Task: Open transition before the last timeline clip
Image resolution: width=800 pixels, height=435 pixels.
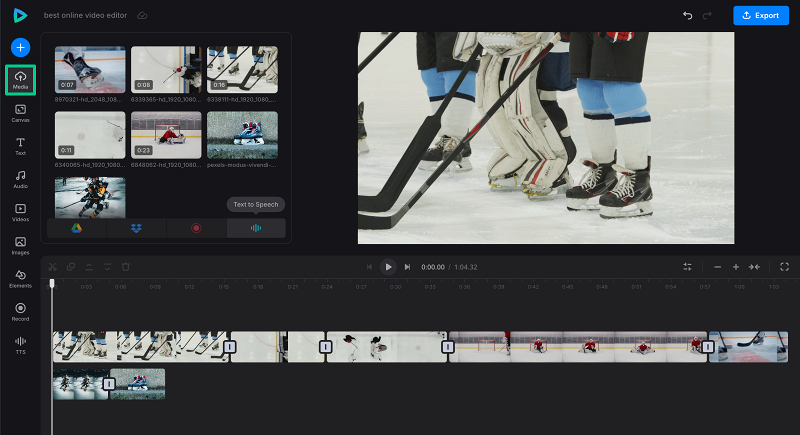Action: pyautogui.click(x=708, y=347)
